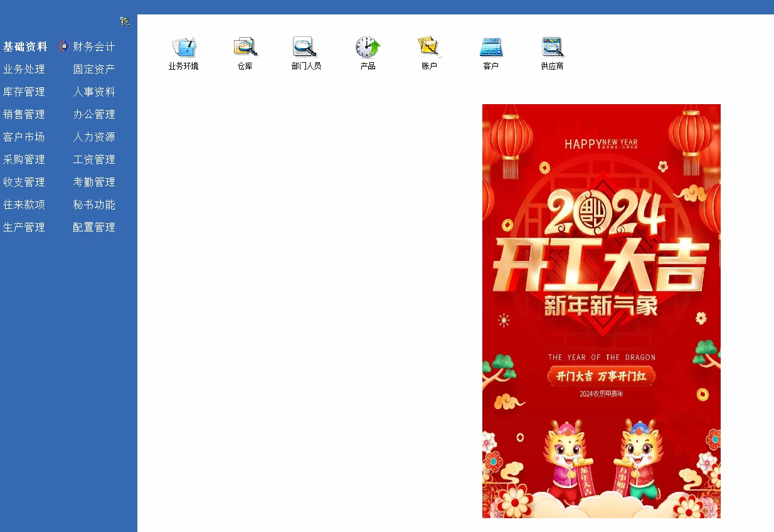
Task: Open 采购管理 purchasing management
Action: (24, 160)
